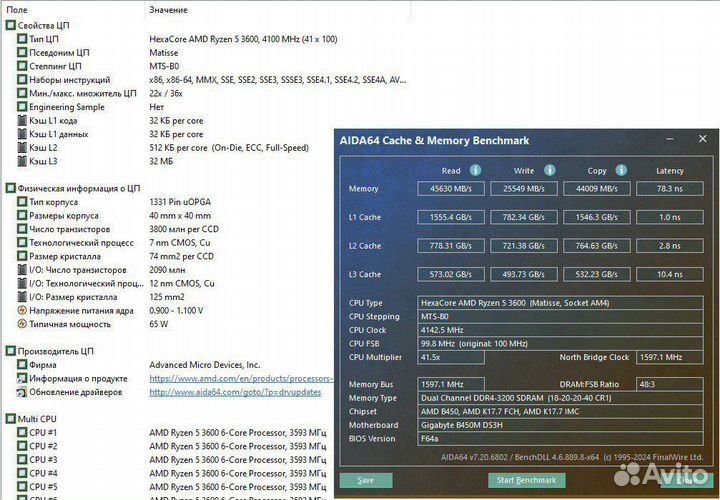
Task: Click the Copy info icon
Action: tap(621, 170)
